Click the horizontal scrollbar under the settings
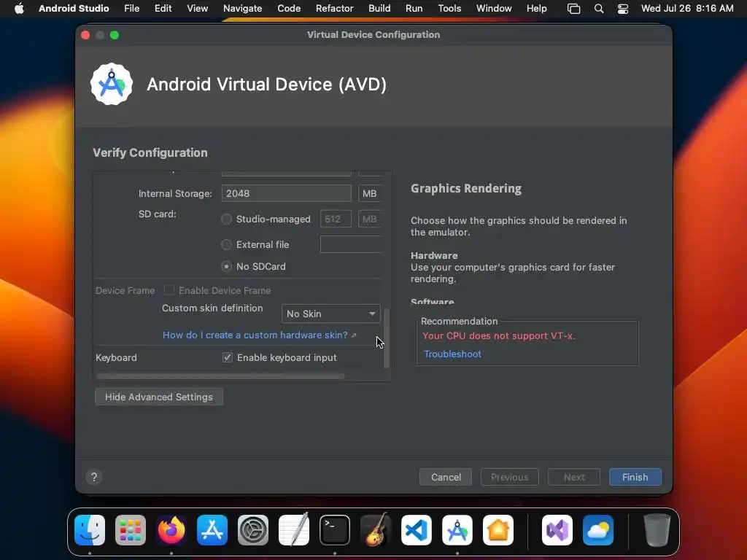The width and height of the screenshot is (747, 560). click(x=220, y=376)
